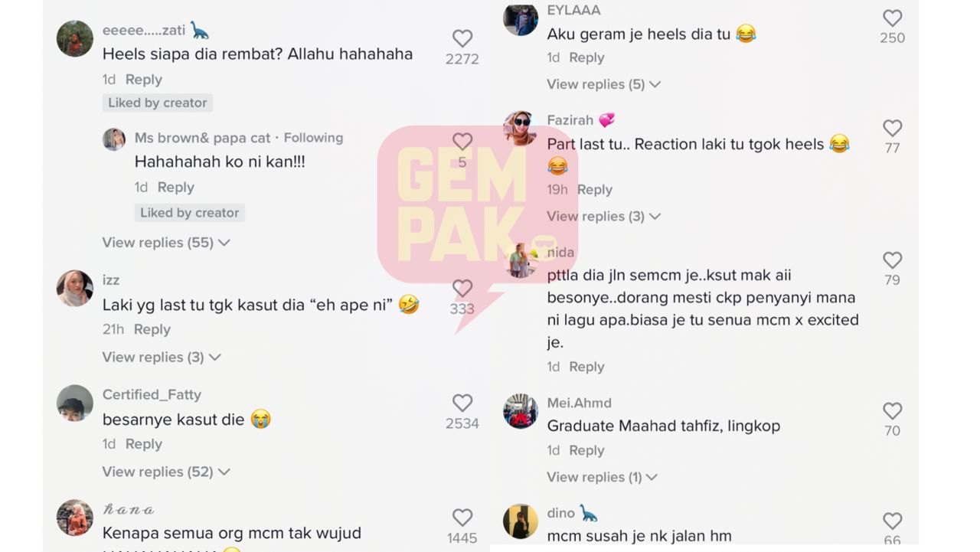Tap the heart on EYLAAA's comment
980x552 pixels.
tap(892, 18)
